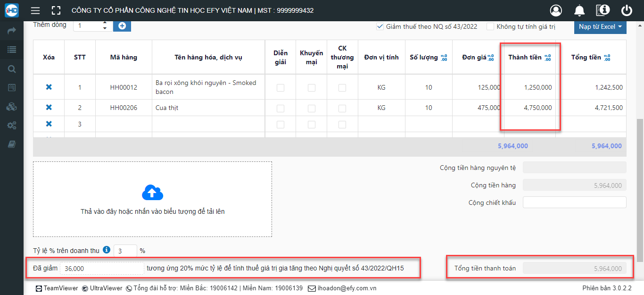Expand the Nạp từ Excel dropdown
The image size is (644, 295).
(x=600, y=27)
